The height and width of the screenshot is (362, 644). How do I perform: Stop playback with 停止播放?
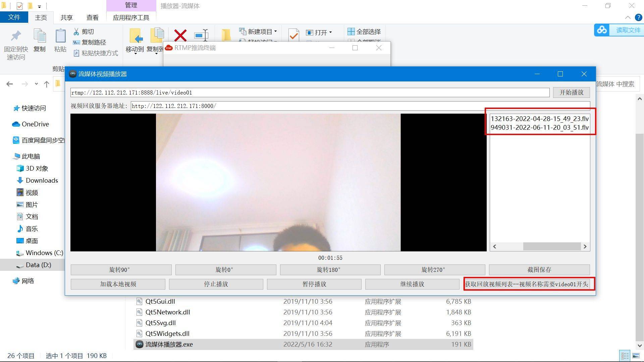(x=216, y=284)
